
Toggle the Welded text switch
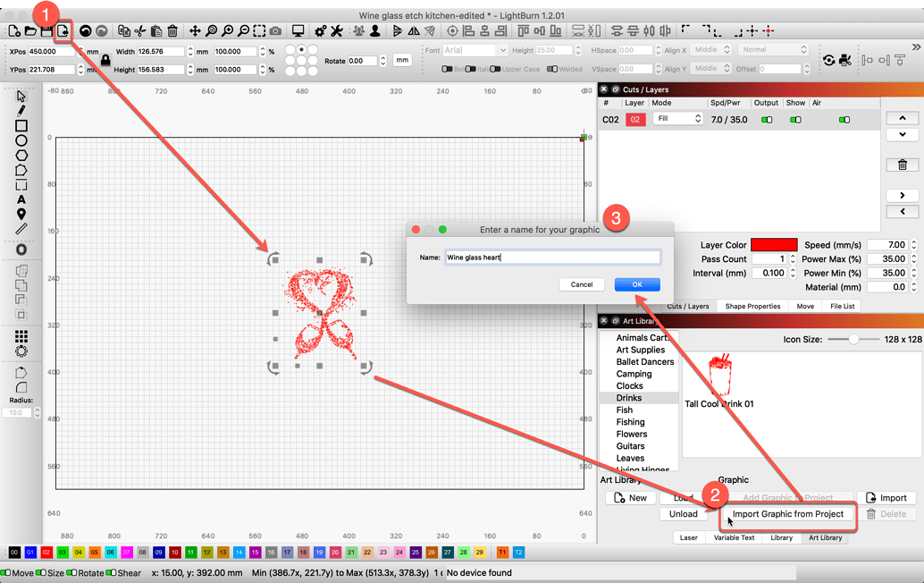click(x=552, y=69)
